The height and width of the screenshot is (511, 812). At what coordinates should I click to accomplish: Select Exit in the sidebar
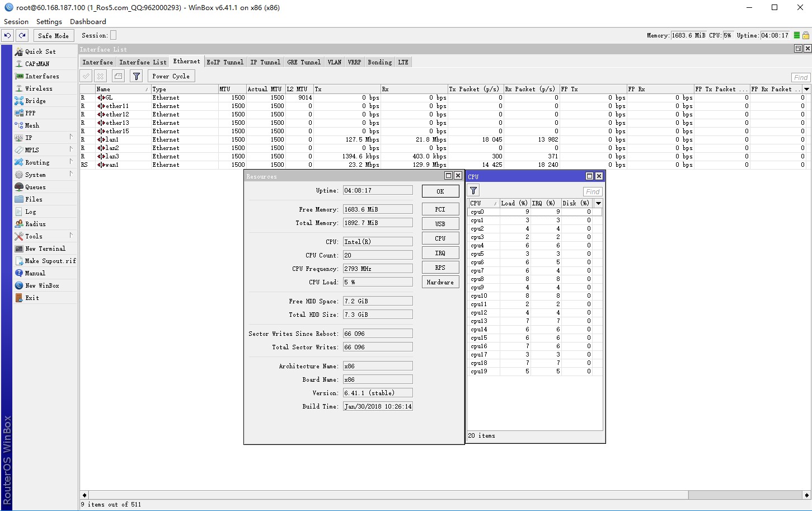tap(32, 298)
